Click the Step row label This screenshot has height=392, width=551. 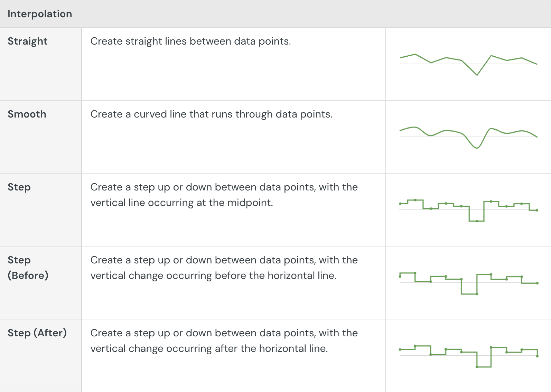pyautogui.click(x=19, y=187)
